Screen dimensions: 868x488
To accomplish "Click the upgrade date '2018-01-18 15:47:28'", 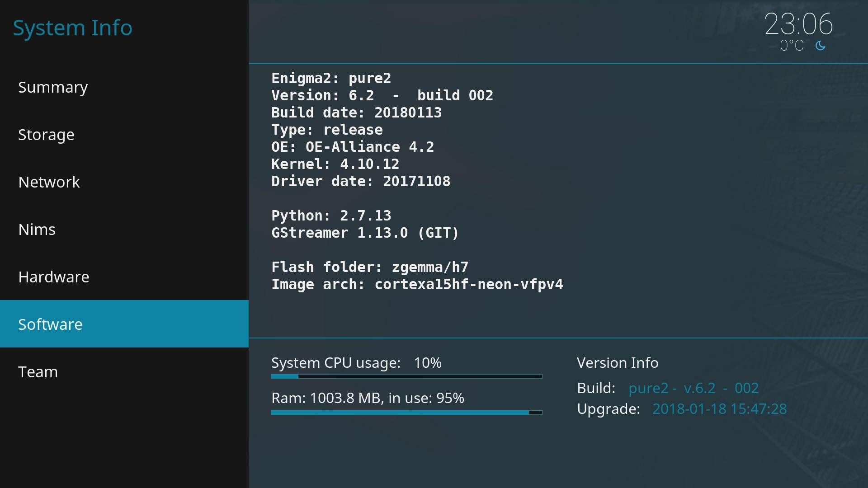I will click(x=719, y=409).
